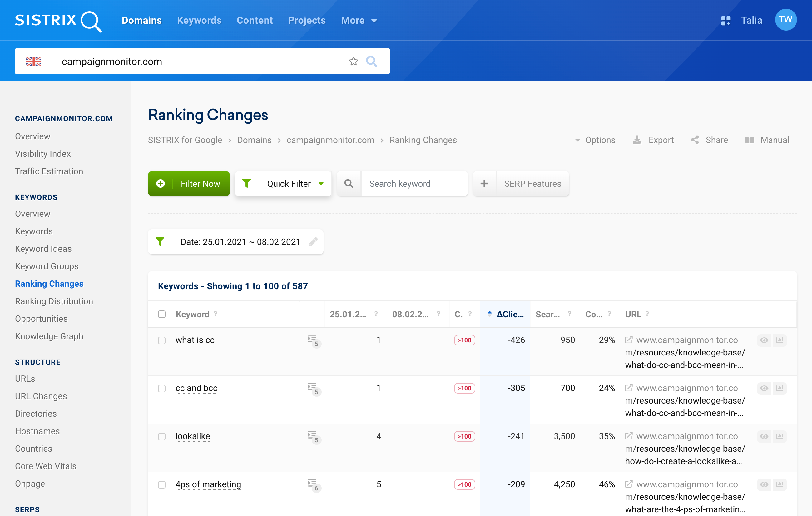The height and width of the screenshot is (516, 812).
Task: Click the funnel icon on date filter
Action: tap(160, 242)
